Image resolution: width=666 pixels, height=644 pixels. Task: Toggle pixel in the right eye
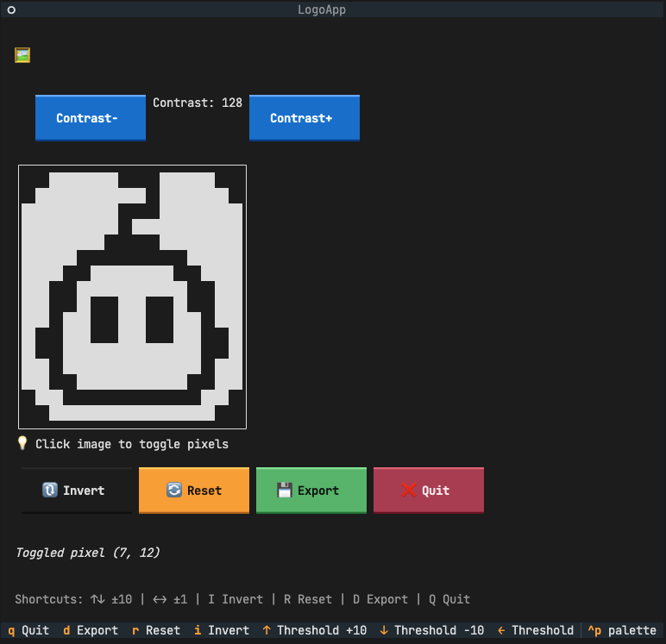[x=160, y=319]
